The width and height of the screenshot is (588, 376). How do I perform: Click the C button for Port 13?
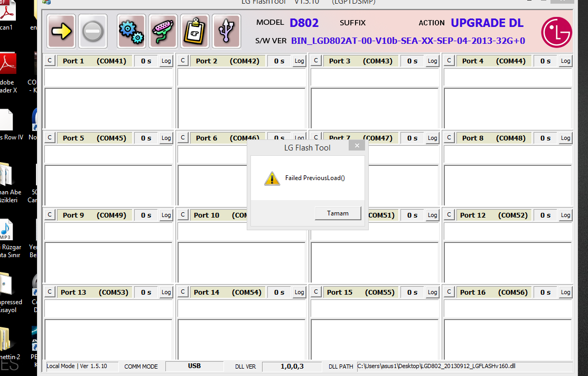[50, 292]
